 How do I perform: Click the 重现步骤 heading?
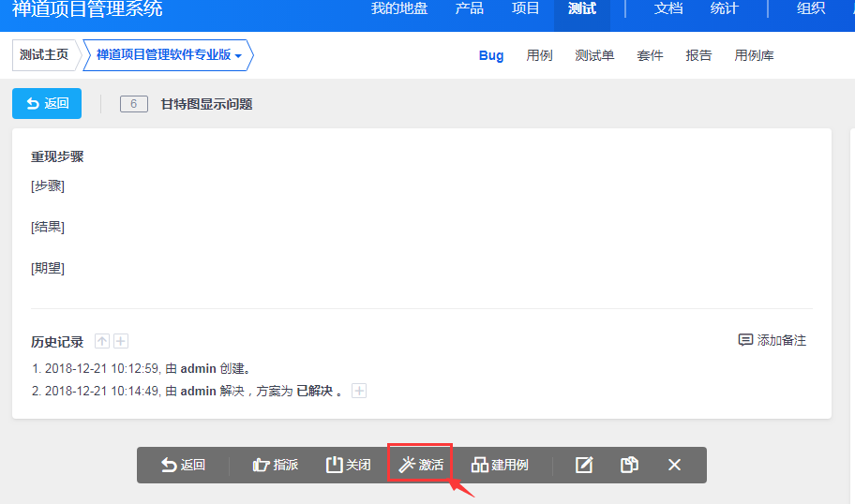coord(57,157)
